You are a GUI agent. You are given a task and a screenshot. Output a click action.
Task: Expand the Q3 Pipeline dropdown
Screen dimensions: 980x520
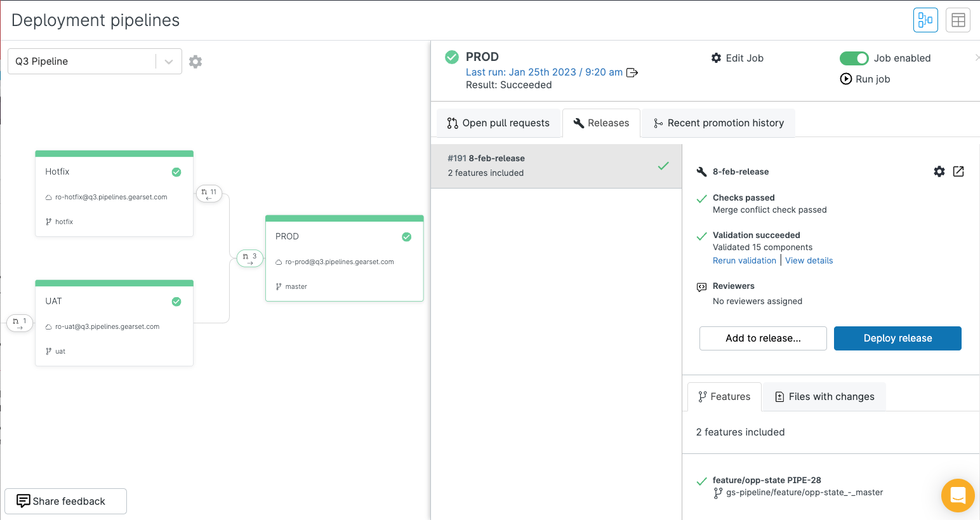point(169,62)
